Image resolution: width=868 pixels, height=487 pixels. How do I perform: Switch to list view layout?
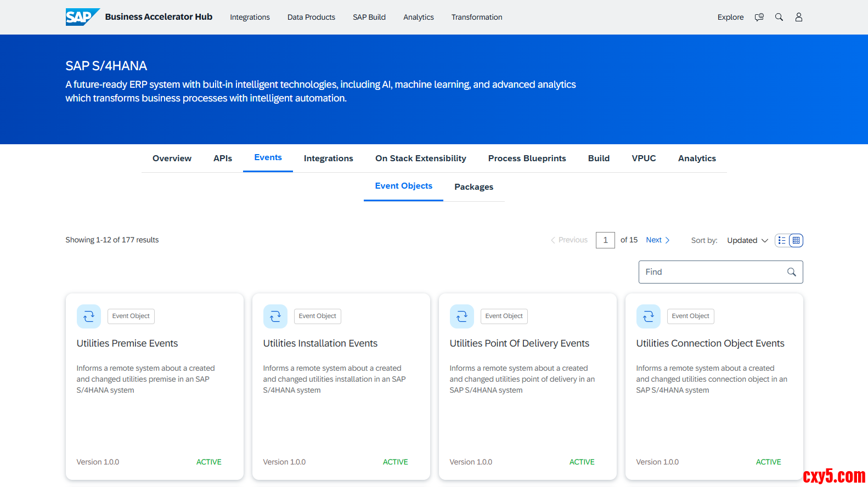(x=782, y=240)
